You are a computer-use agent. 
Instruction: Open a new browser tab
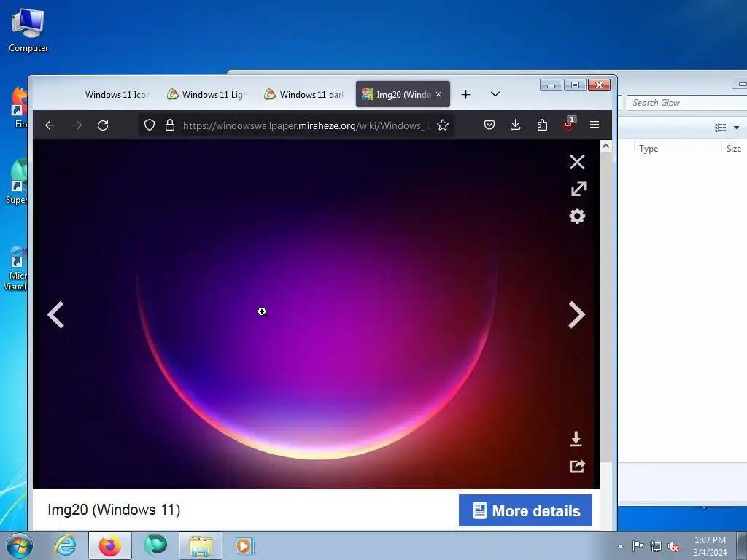465,94
